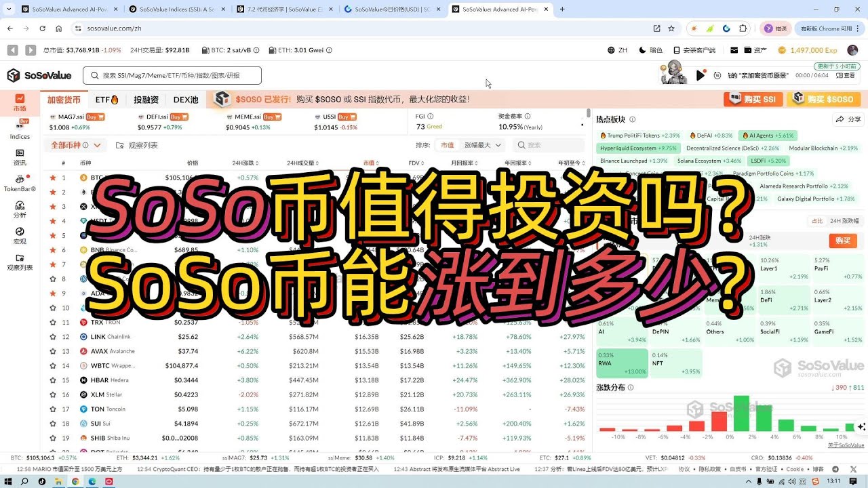Switch to dark mode (暗色)
This screenshot has width=868, height=488.
[x=650, y=50]
